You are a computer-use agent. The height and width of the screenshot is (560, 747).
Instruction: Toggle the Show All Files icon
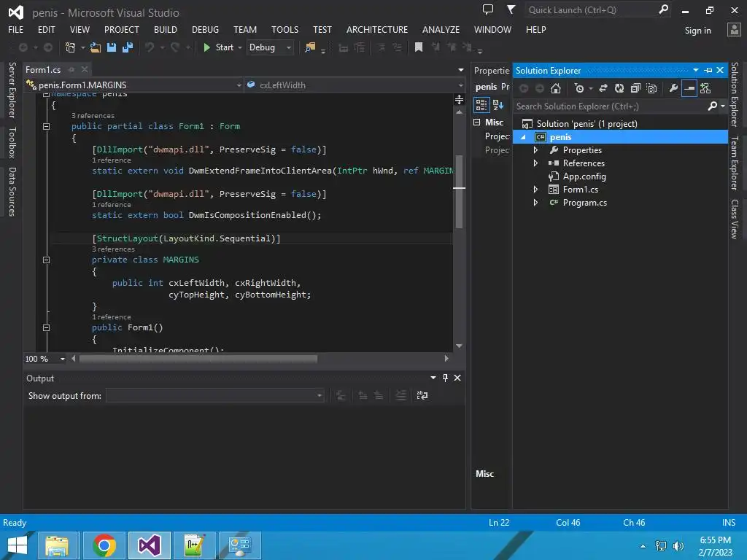coord(651,88)
